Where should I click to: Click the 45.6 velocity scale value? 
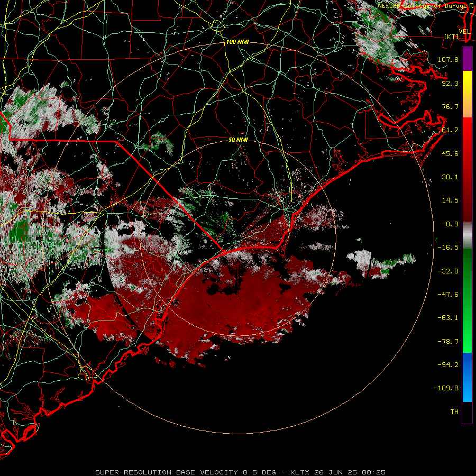(450, 153)
